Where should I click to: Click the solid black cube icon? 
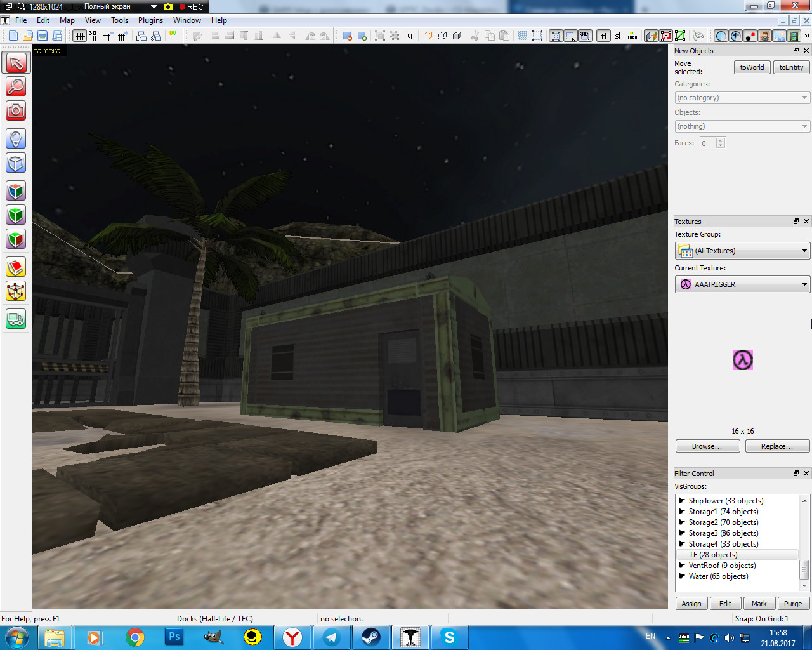[457, 36]
